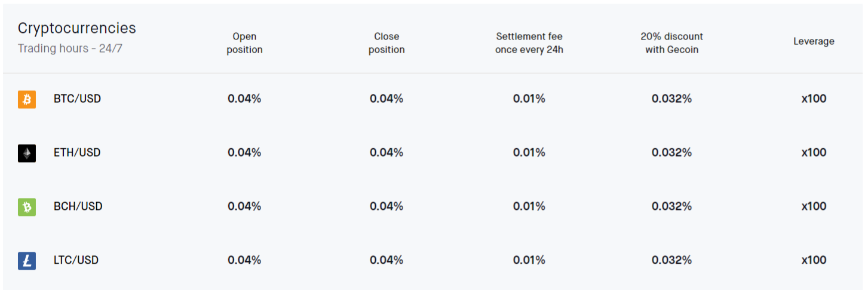The height and width of the screenshot is (290, 868).
Task: Click the Leverage column header
Action: 814,41
